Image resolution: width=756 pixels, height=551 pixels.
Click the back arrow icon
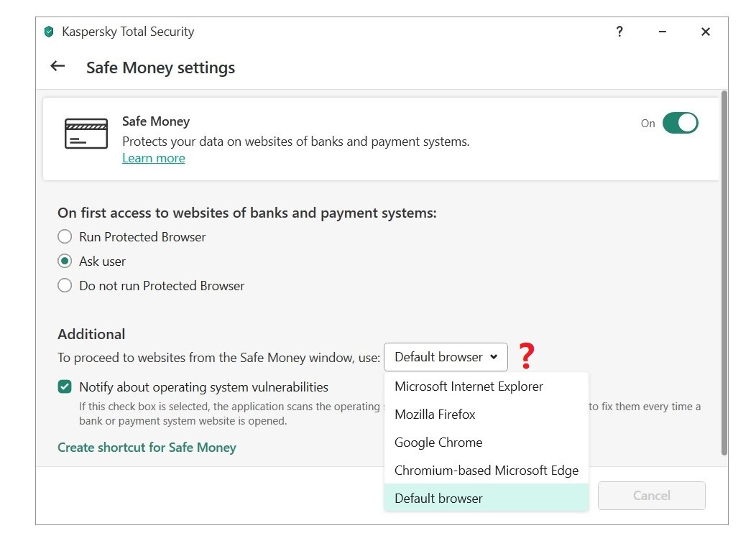click(57, 67)
